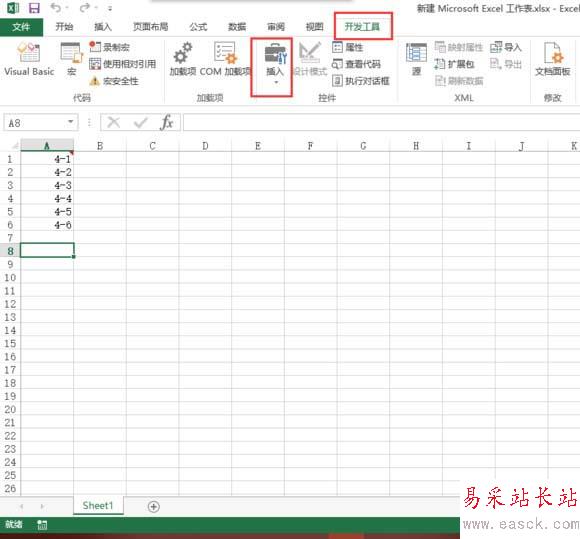
Task: Select row 26 header
Action: point(10,488)
